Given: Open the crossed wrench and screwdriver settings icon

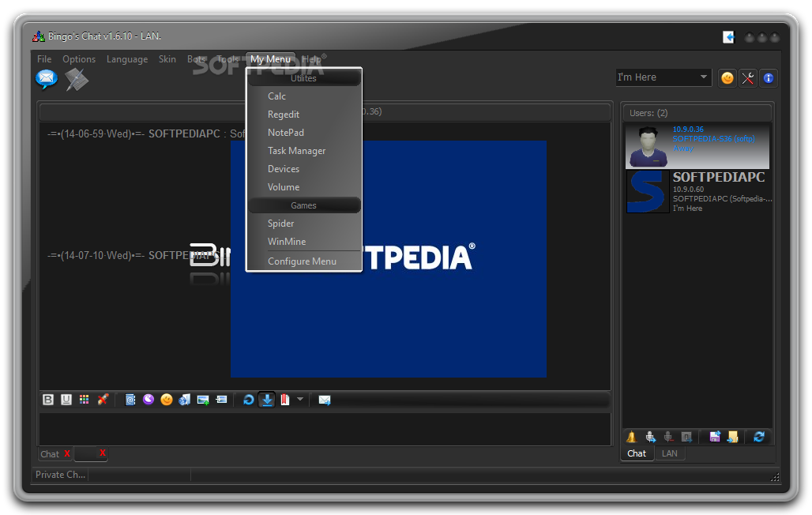Looking at the screenshot, I should click(748, 78).
